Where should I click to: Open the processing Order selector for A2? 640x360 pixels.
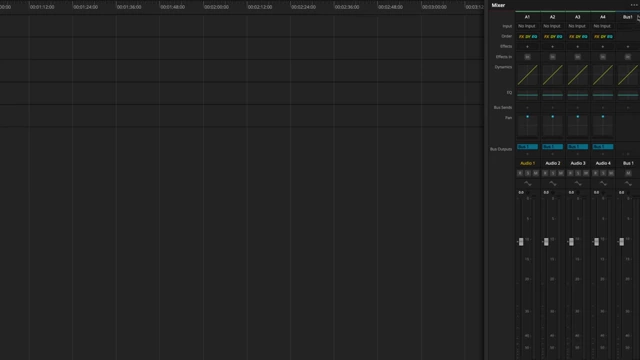click(x=553, y=37)
